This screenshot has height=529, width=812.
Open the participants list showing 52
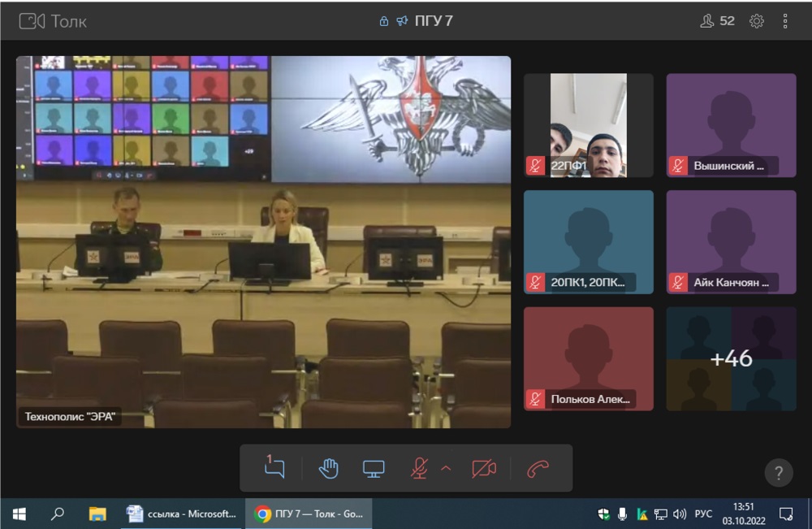(717, 21)
